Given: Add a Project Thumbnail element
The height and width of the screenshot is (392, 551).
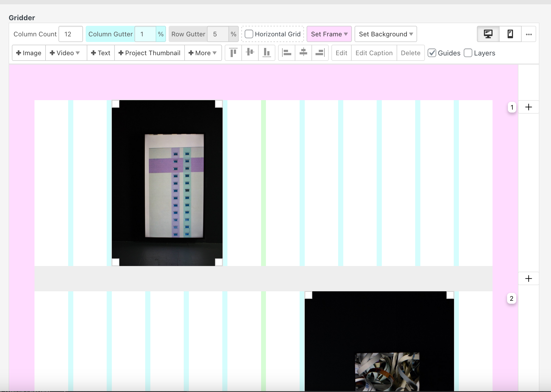Looking at the screenshot, I should (150, 53).
